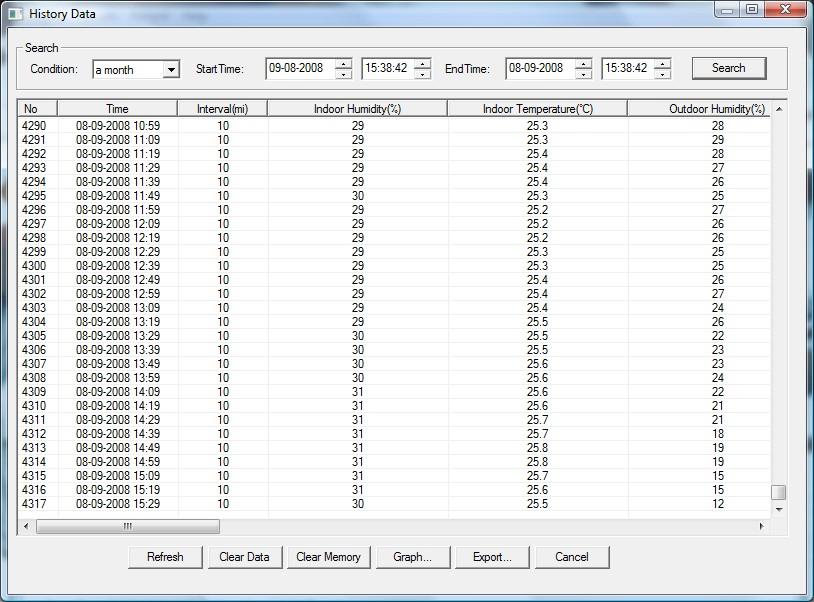
Task: Click the Export... button
Action: coord(491,557)
